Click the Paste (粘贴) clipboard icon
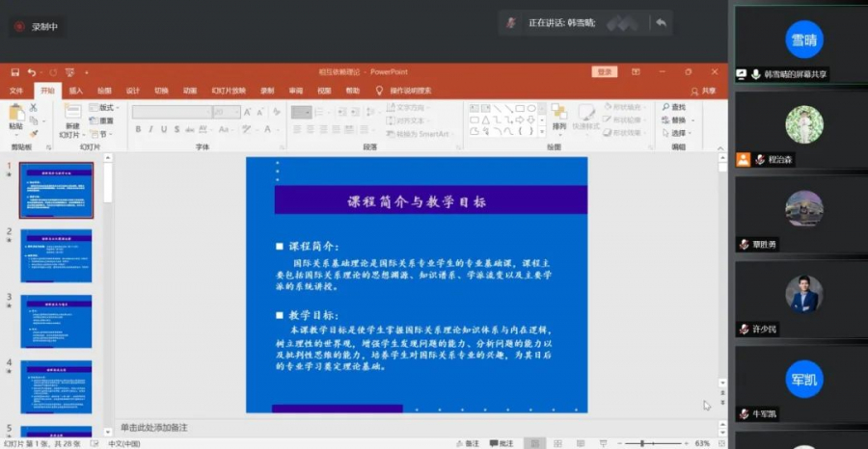This screenshot has height=449, width=868. (15, 113)
